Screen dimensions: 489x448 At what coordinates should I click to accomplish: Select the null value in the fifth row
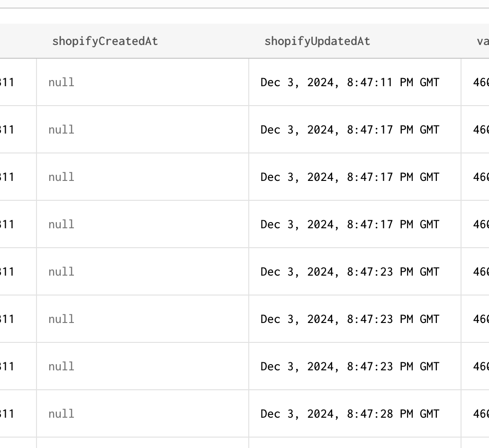(x=61, y=271)
